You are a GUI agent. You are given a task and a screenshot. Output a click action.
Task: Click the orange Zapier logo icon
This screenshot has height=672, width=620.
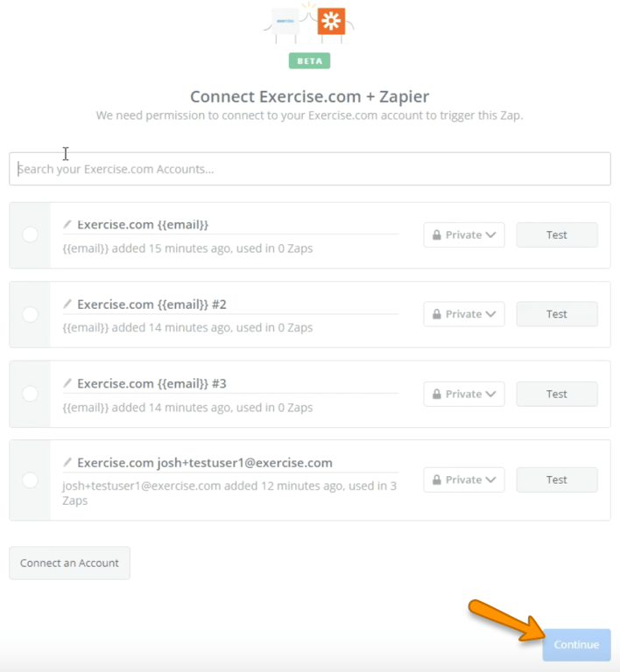332,22
